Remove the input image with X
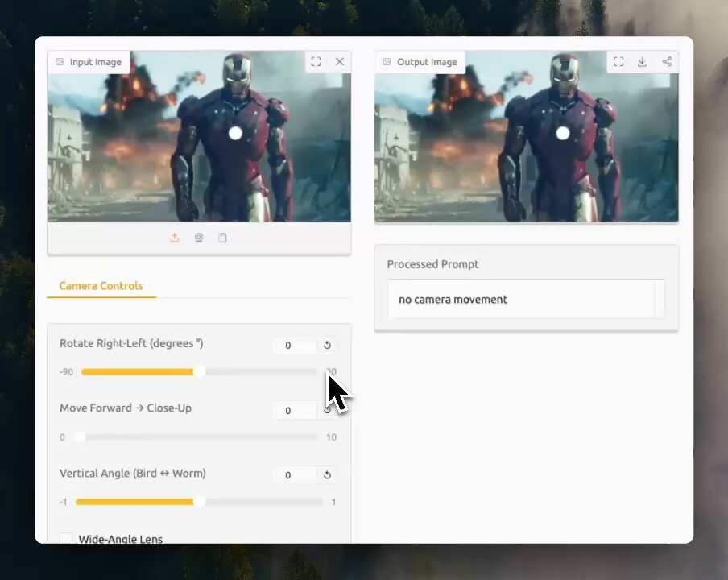The height and width of the screenshot is (580, 728). point(340,62)
